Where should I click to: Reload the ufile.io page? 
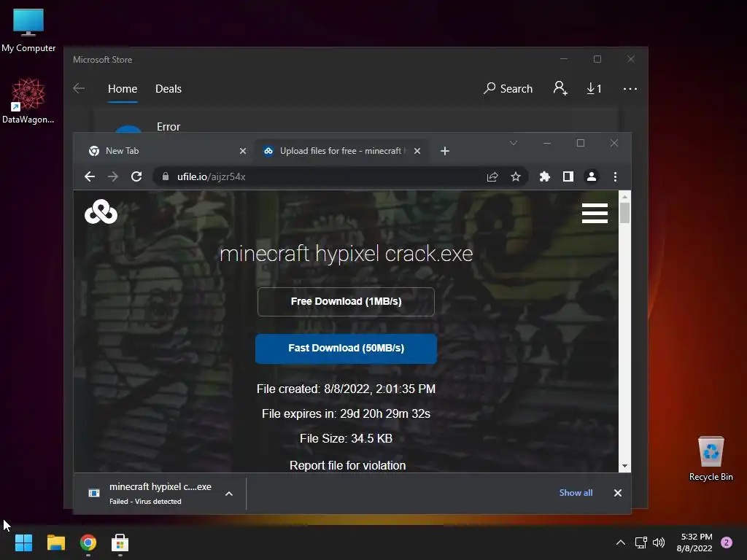(x=136, y=176)
